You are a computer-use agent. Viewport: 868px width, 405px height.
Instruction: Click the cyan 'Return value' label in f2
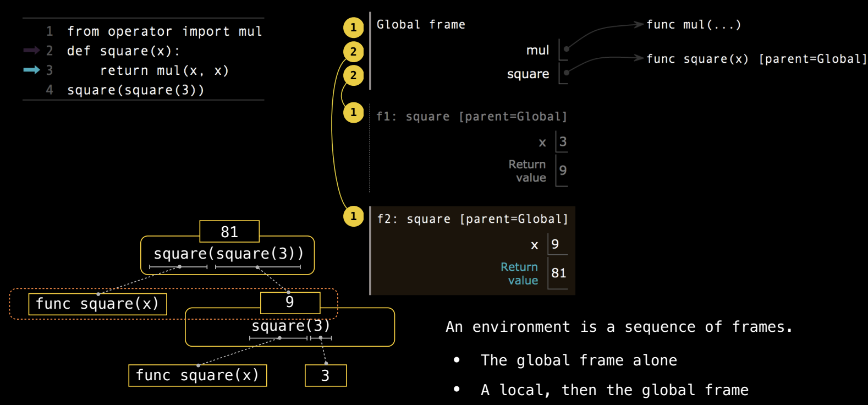coord(519,273)
